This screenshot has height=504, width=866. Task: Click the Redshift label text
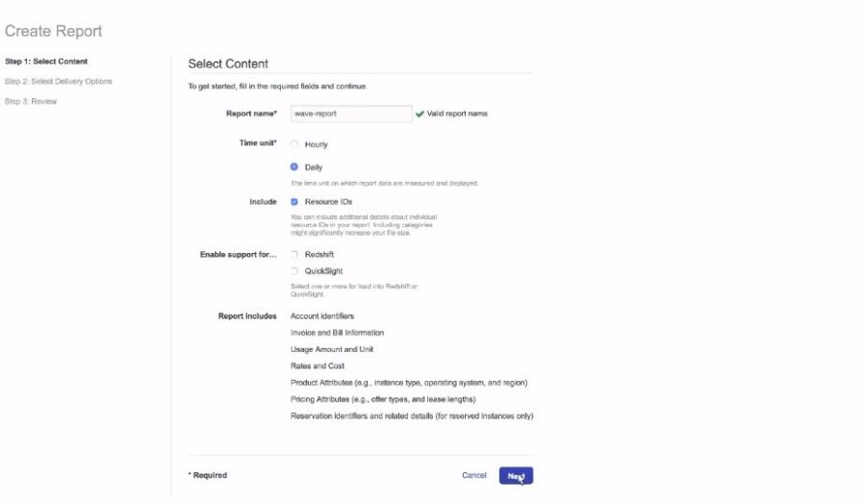pos(319,255)
